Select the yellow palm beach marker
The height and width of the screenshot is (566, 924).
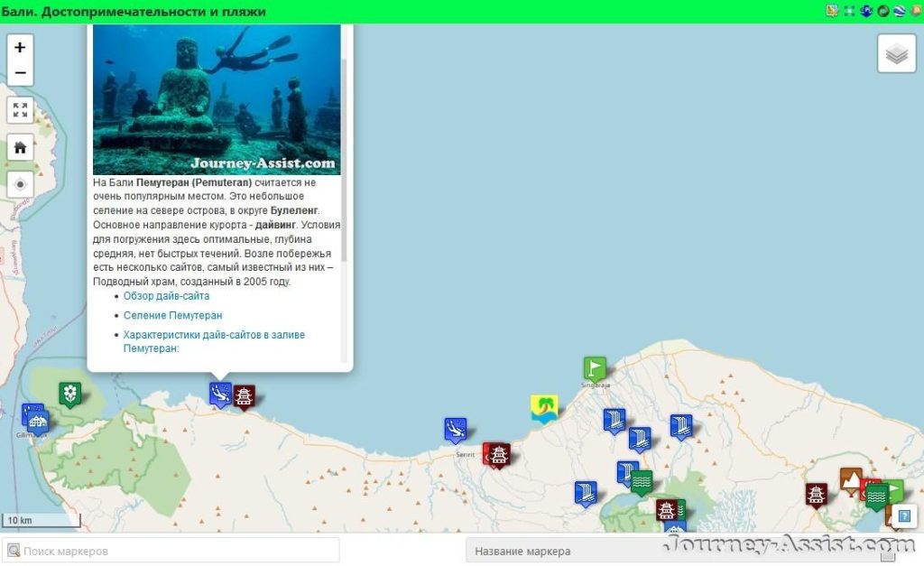tap(544, 409)
